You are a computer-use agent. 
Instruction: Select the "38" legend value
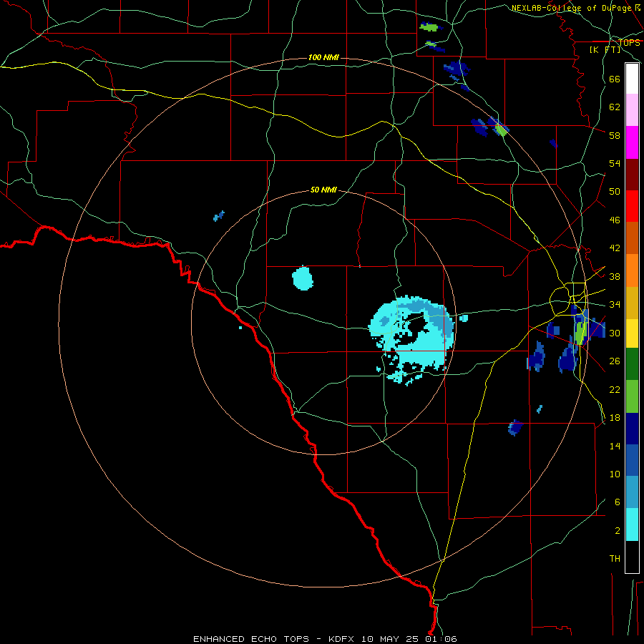tap(615, 276)
